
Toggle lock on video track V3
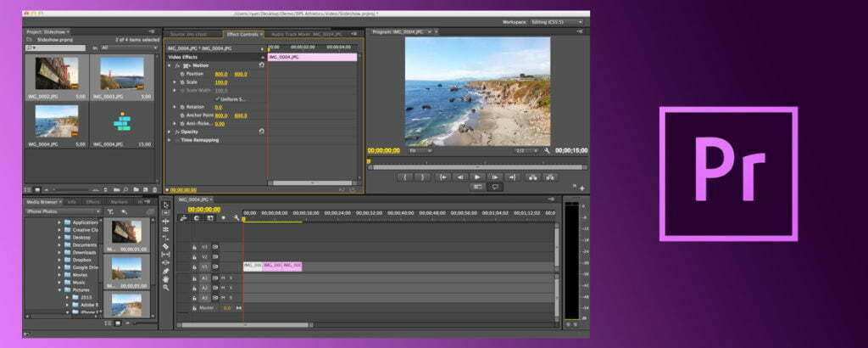click(194, 247)
